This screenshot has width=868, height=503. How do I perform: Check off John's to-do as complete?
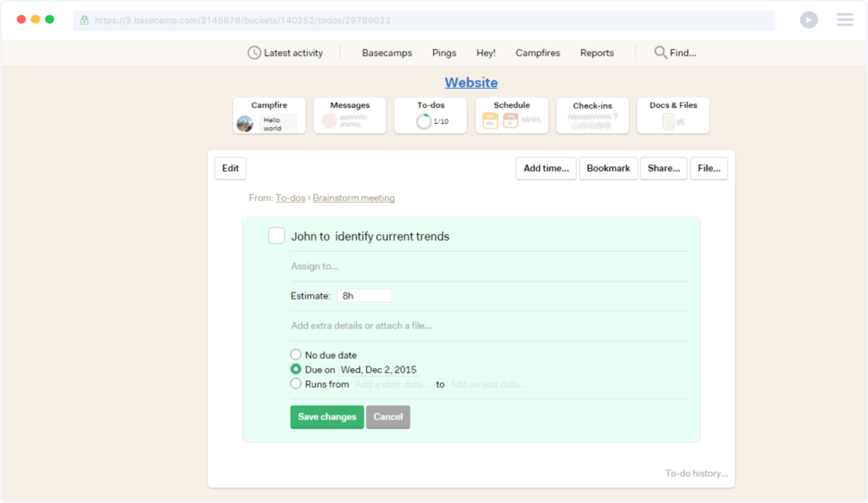tap(276, 236)
